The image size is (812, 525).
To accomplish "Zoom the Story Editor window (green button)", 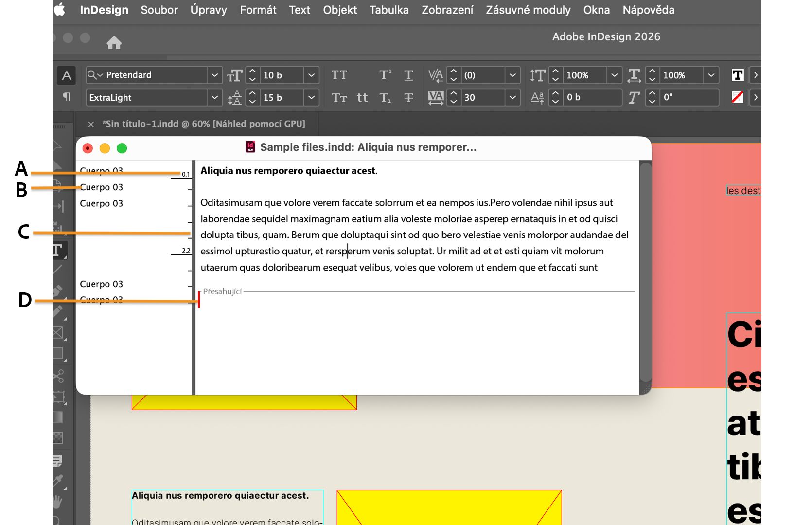I will (x=122, y=148).
